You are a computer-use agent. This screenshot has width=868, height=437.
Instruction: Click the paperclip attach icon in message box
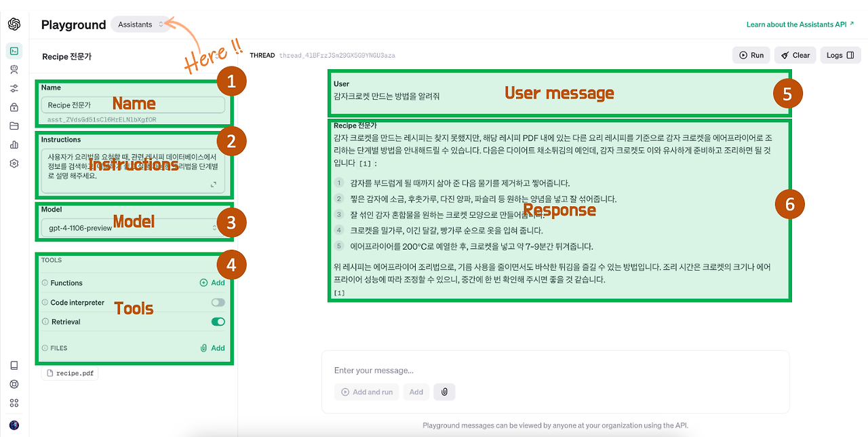[x=444, y=392]
